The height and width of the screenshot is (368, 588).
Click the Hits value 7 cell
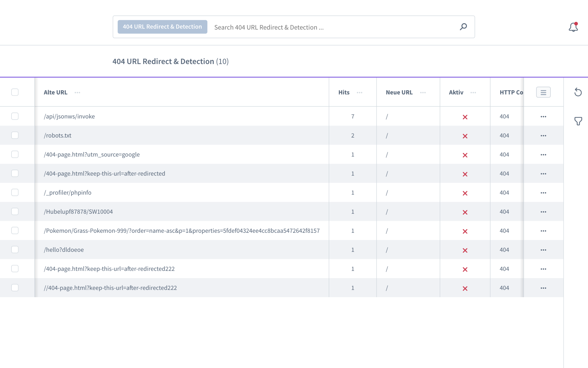tap(353, 117)
